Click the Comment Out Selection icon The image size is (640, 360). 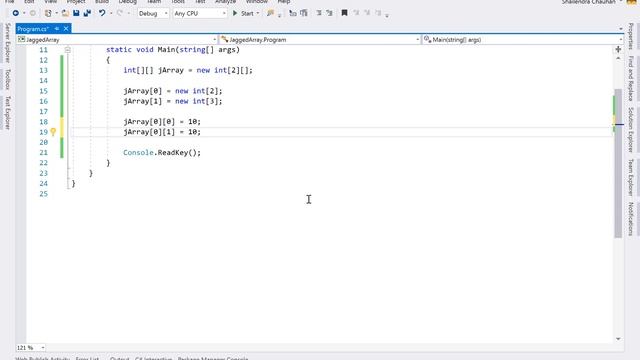[x=319, y=13]
